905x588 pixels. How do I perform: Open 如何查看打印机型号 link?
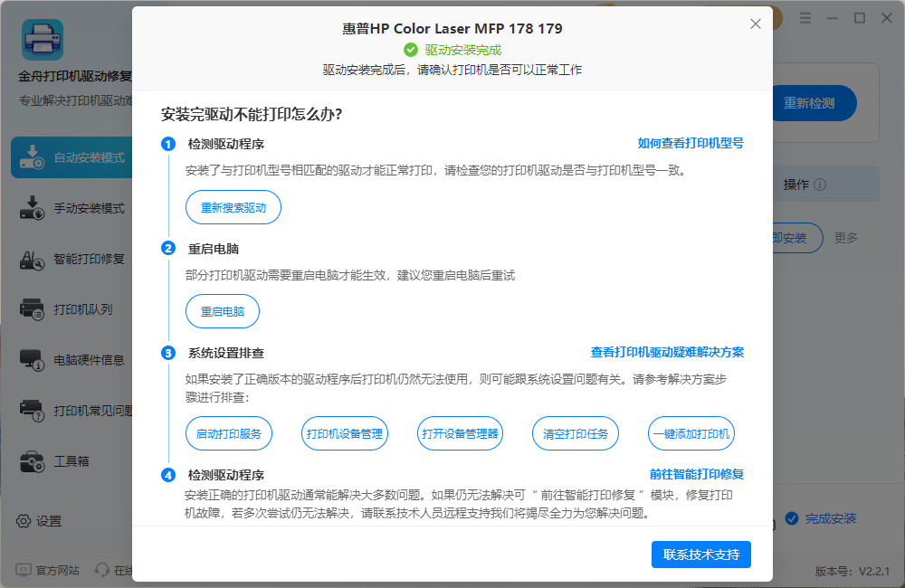click(691, 143)
